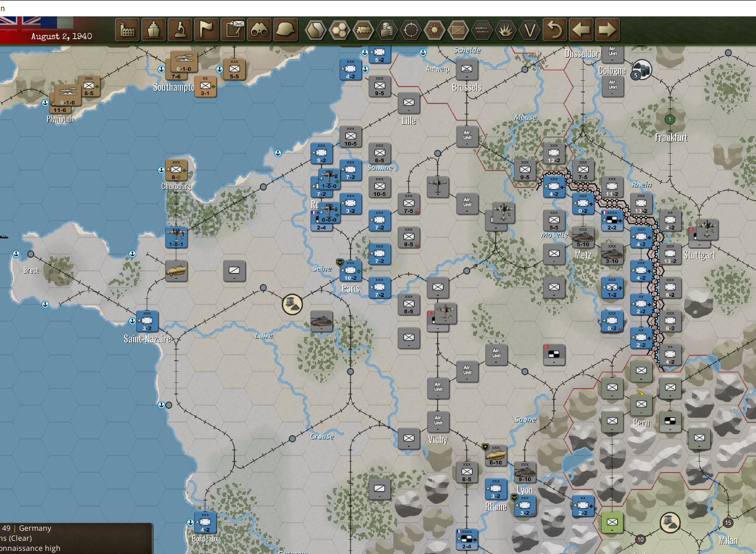This screenshot has height=554, width=756.
Task: Open the Diplomacy flag screen
Action: (206, 30)
